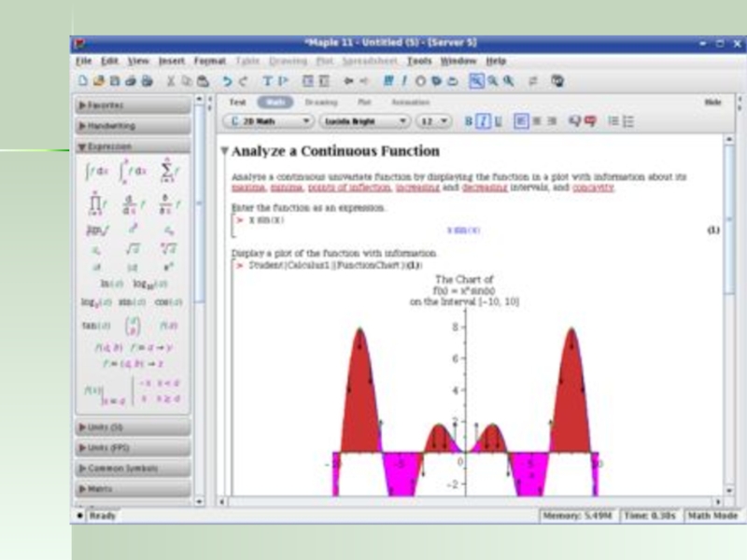Paste from clipboard toolbar icon
This screenshot has width=747, height=560.
pos(203,81)
